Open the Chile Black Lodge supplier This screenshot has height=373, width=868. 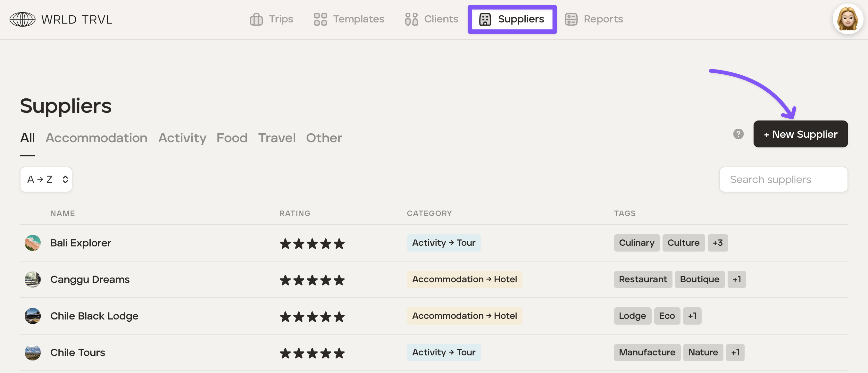point(94,316)
